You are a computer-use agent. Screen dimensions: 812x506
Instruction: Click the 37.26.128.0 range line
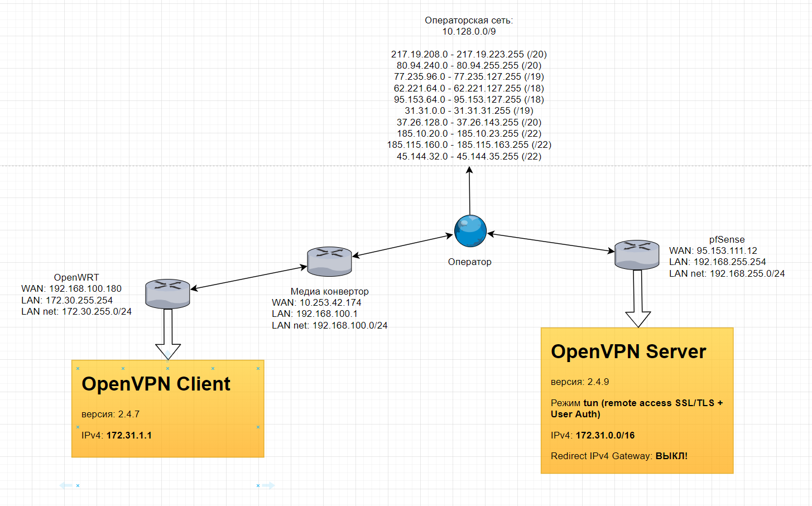469,122
